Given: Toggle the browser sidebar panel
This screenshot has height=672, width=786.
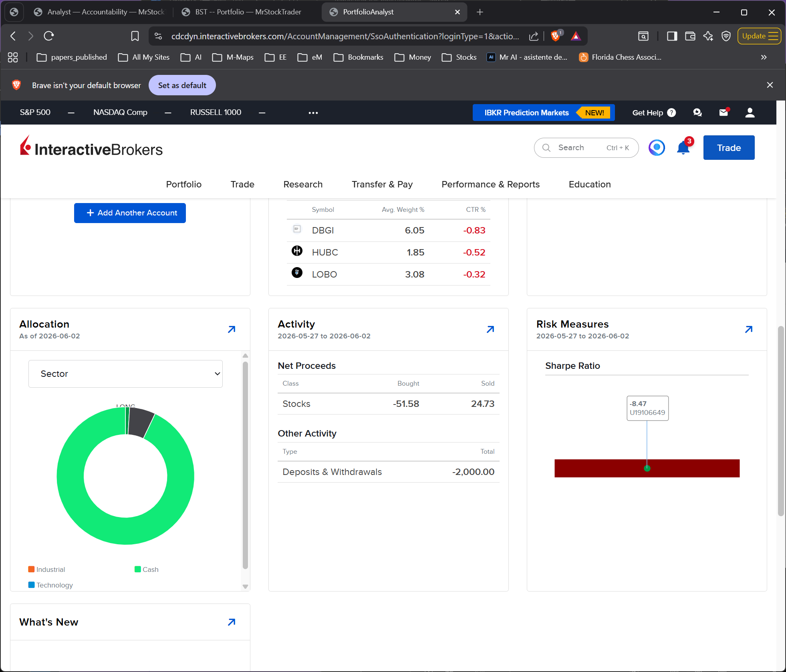Looking at the screenshot, I should [x=672, y=36].
